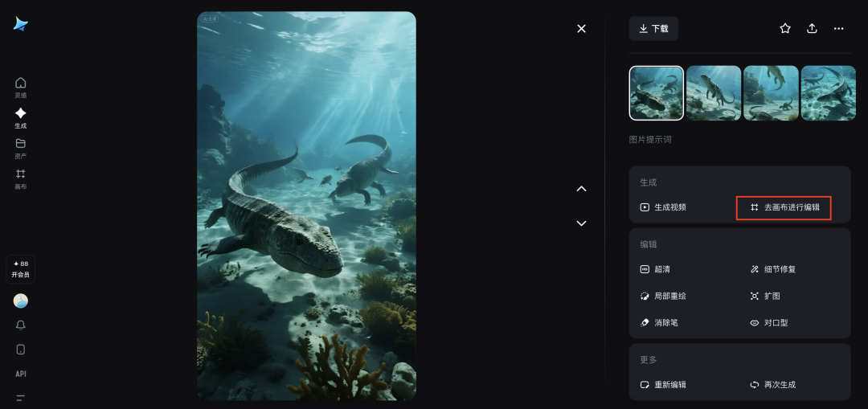
Task: Select the 消除笔 eraser tool
Action: tap(659, 322)
